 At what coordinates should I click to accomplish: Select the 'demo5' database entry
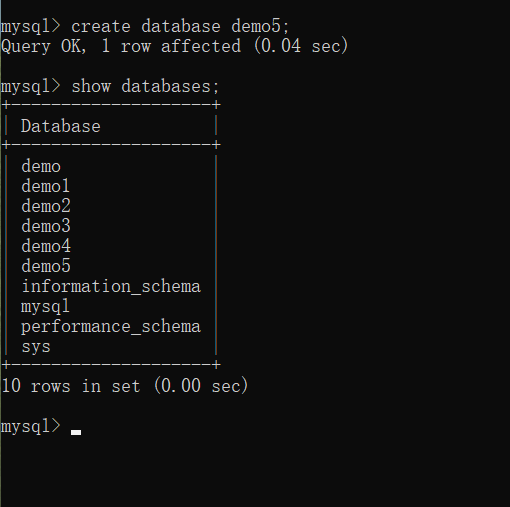click(46, 266)
